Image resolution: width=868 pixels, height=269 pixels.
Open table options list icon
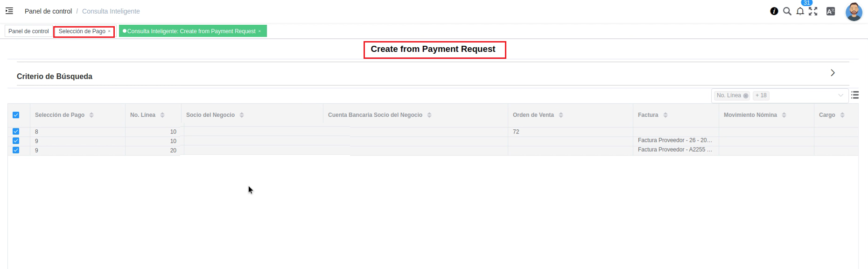(x=854, y=95)
